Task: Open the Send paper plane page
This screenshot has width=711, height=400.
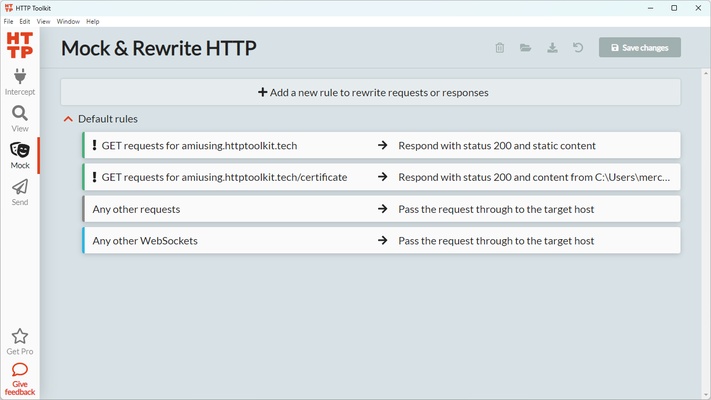Action: 19,192
